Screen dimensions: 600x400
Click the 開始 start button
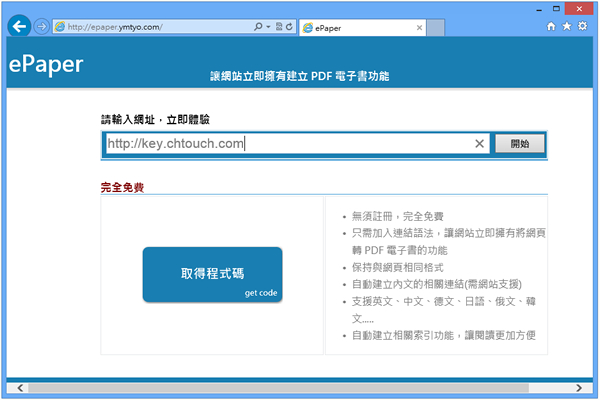[x=520, y=144]
